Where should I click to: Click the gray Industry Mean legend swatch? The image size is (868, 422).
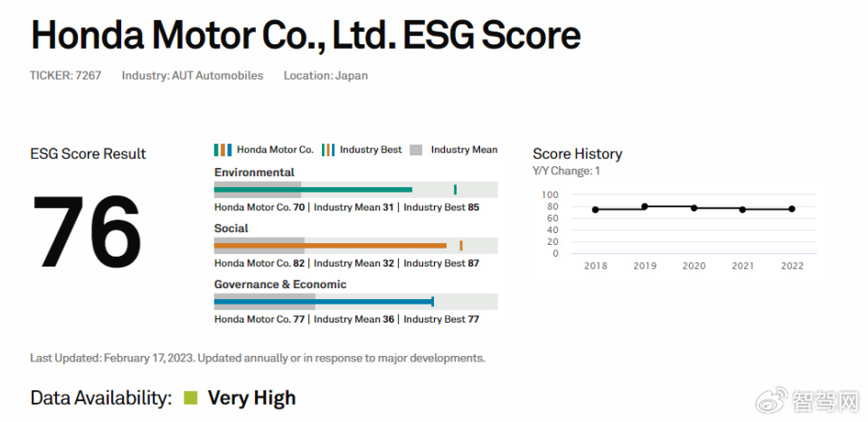click(x=416, y=150)
